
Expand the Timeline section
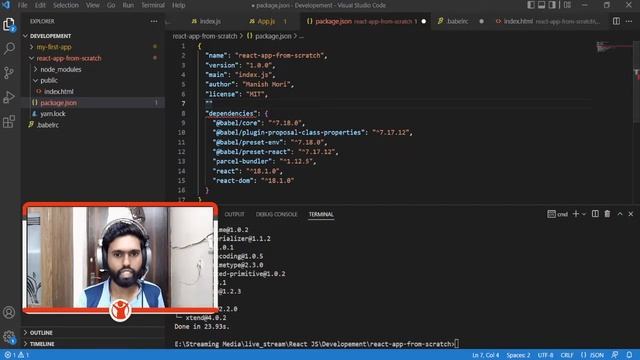[x=93, y=344]
